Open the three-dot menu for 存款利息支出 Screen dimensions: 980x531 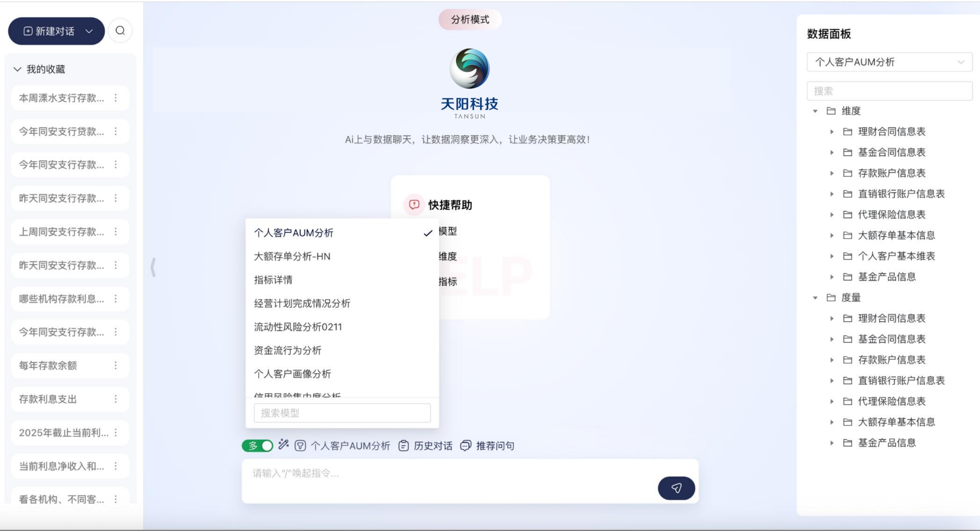116,399
